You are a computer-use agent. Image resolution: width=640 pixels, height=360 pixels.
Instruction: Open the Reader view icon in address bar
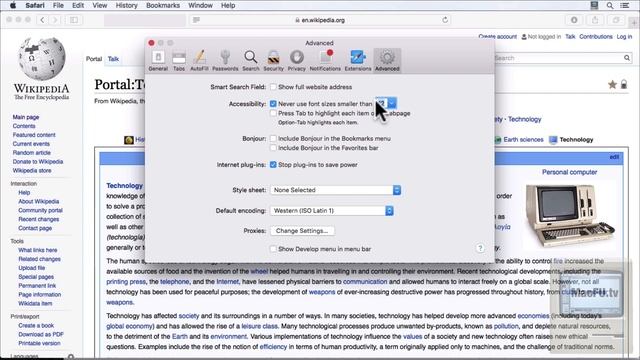tap(196, 20)
